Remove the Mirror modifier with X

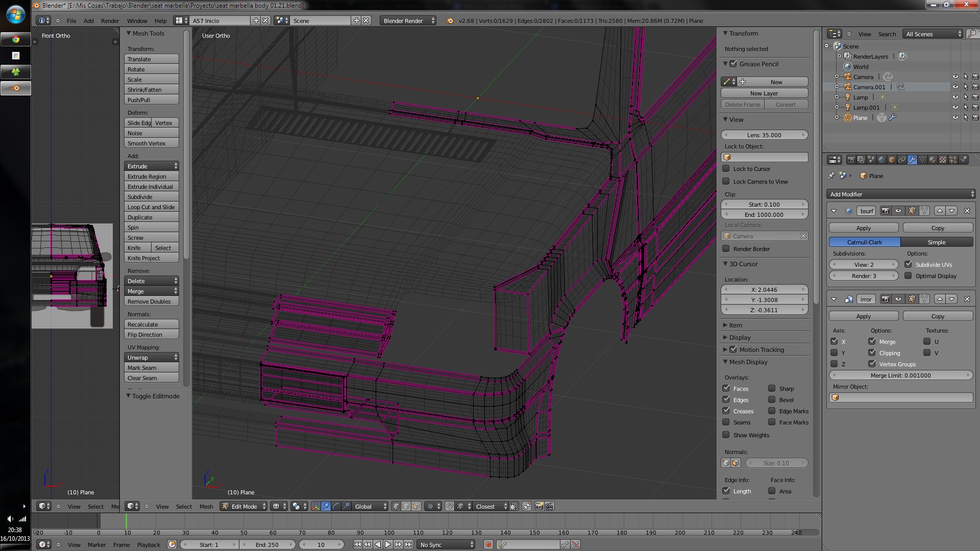(x=967, y=299)
